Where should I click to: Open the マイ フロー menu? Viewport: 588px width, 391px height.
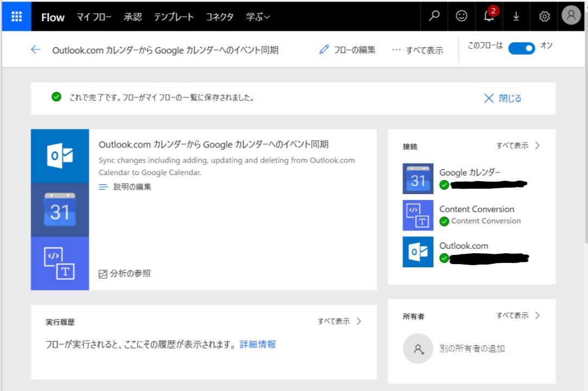click(x=94, y=17)
